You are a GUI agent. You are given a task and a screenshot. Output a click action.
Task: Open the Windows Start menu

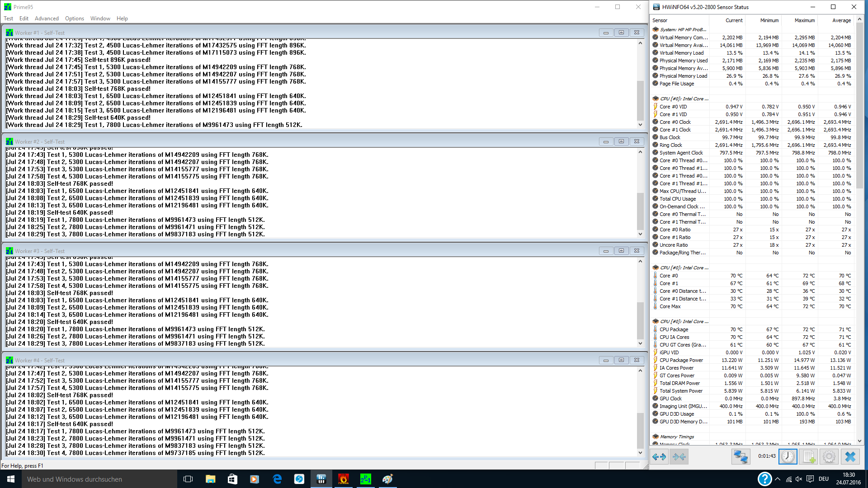coord(11,479)
